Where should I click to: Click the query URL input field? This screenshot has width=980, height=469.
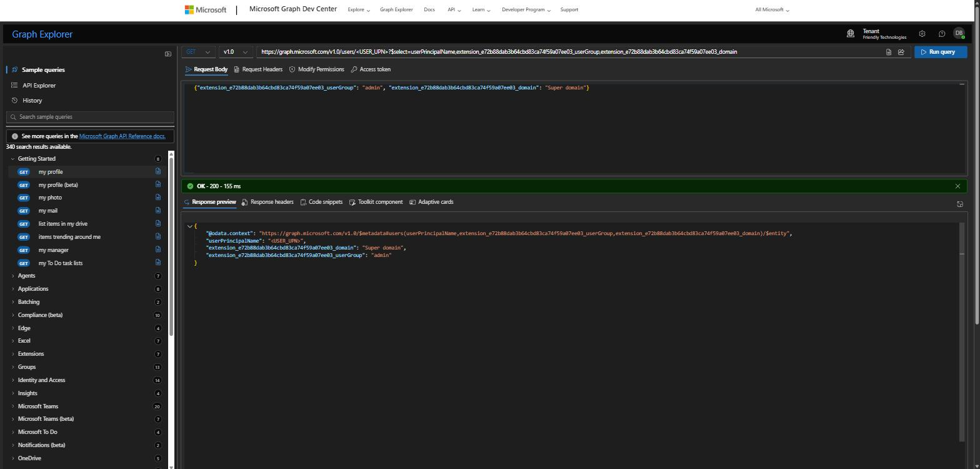(569, 52)
